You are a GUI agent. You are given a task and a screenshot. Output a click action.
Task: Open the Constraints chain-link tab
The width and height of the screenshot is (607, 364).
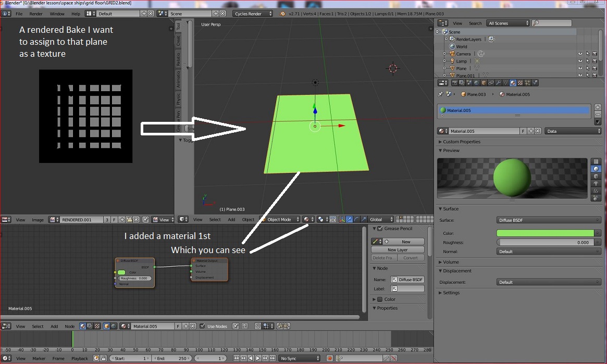(491, 83)
